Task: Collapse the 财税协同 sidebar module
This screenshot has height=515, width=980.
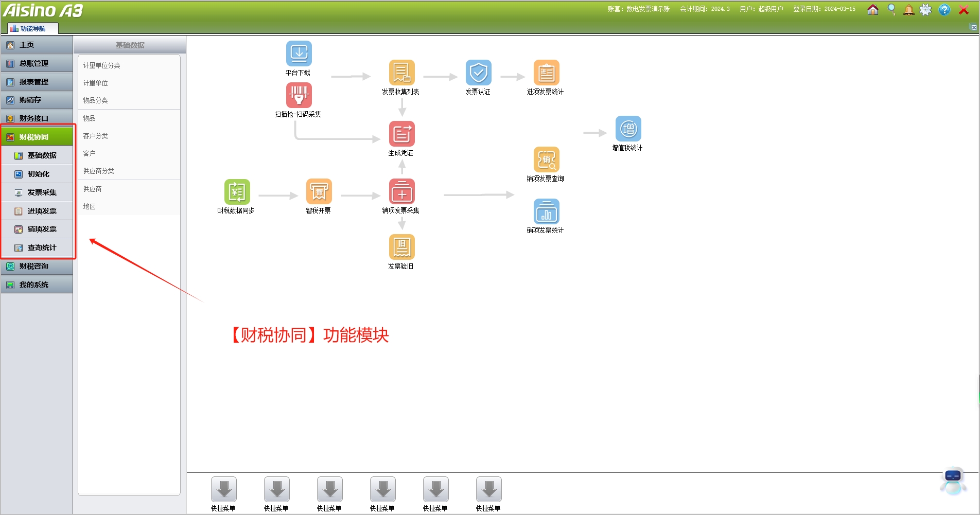Action: tap(37, 137)
